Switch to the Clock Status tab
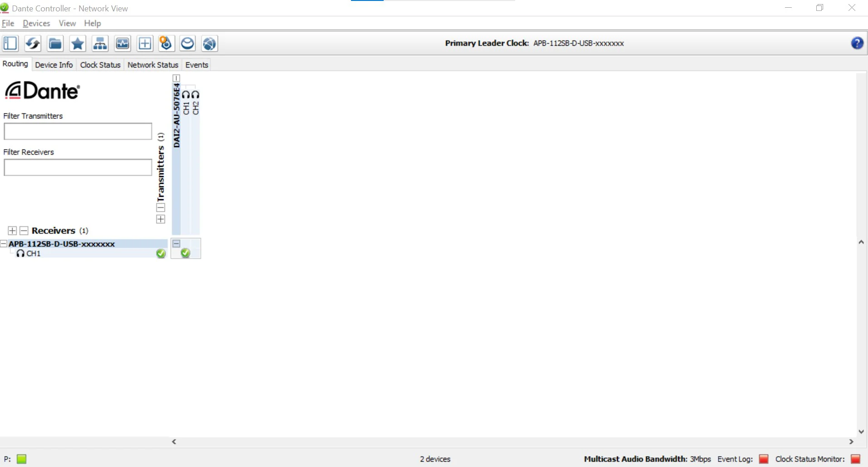 click(x=100, y=65)
